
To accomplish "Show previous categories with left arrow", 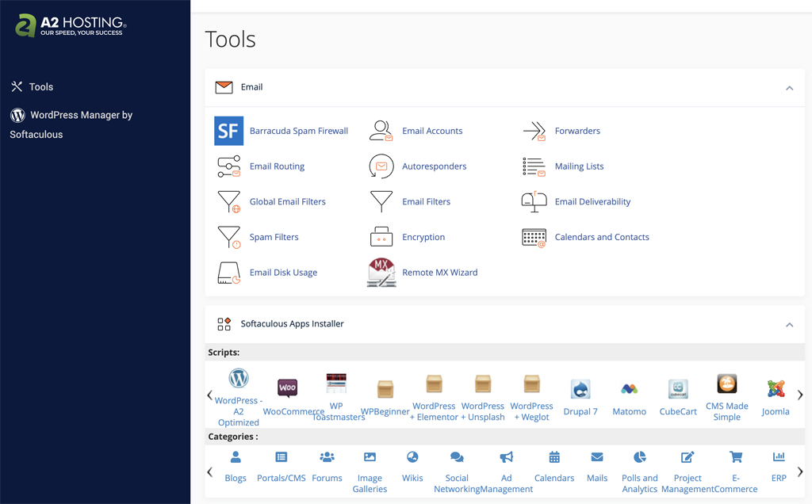I will (x=209, y=472).
